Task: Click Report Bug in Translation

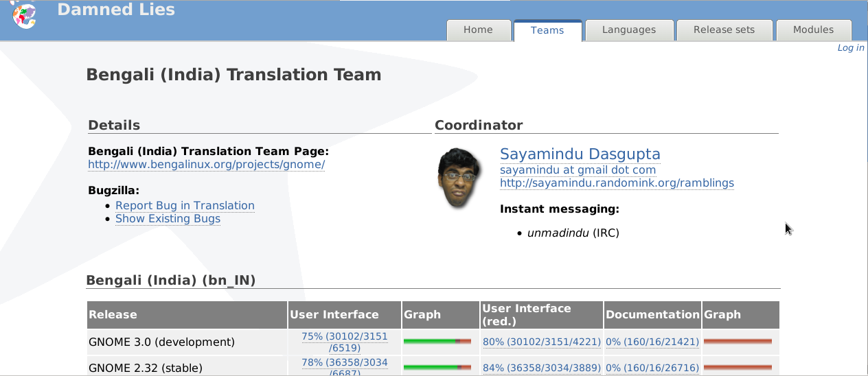Action: (185, 205)
